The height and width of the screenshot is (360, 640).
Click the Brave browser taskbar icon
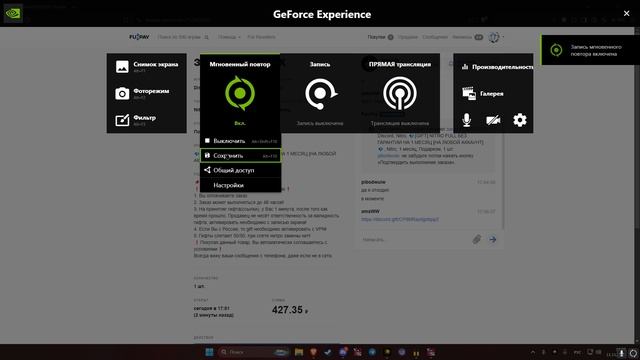pos(313,352)
